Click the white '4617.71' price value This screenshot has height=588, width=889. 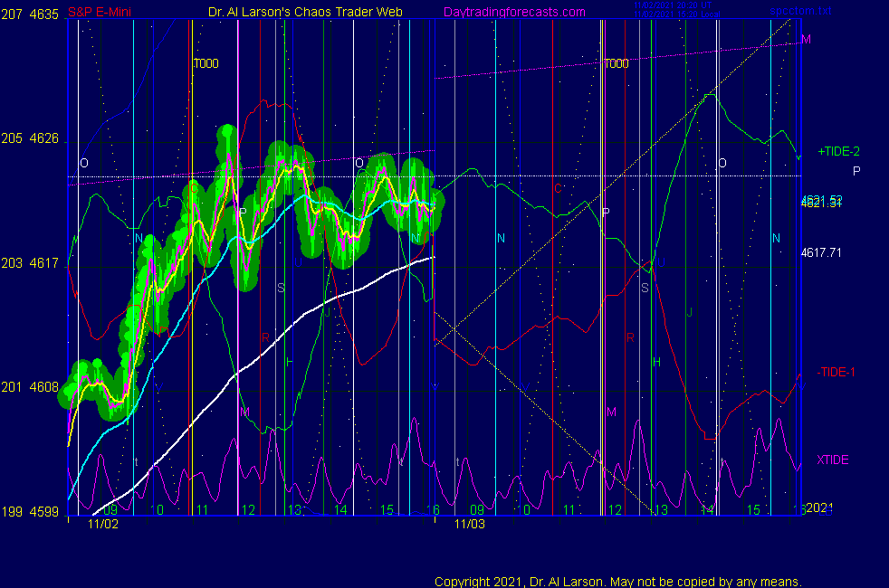821,252
